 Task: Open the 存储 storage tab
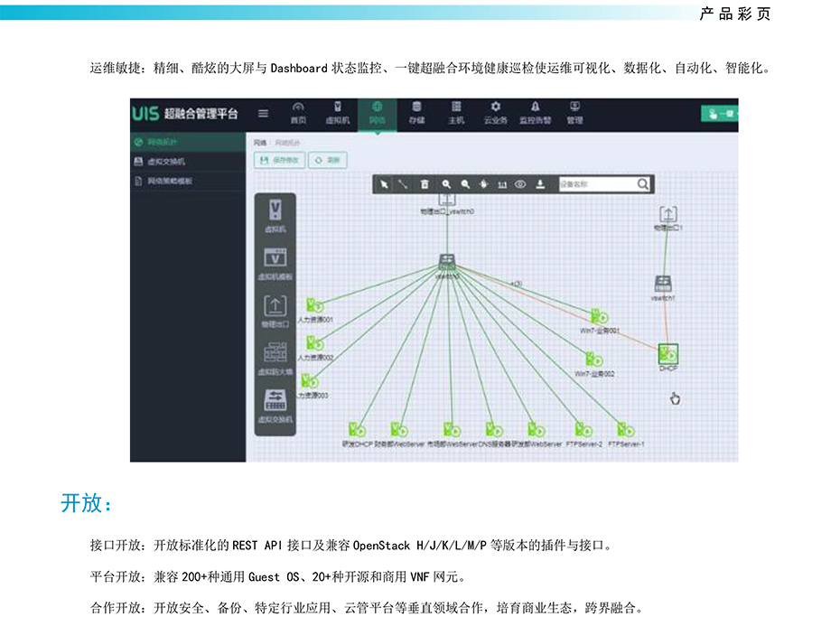tap(416, 113)
